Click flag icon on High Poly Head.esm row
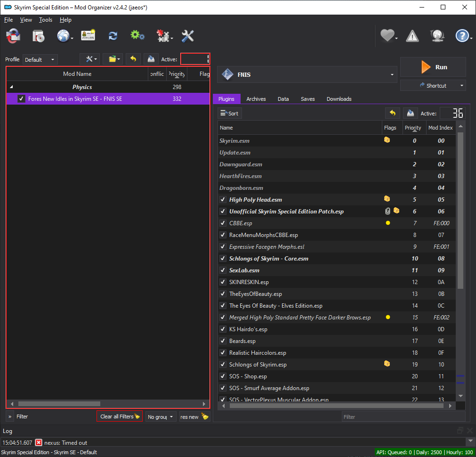Viewport: 476px width, 457px height. (x=387, y=199)
